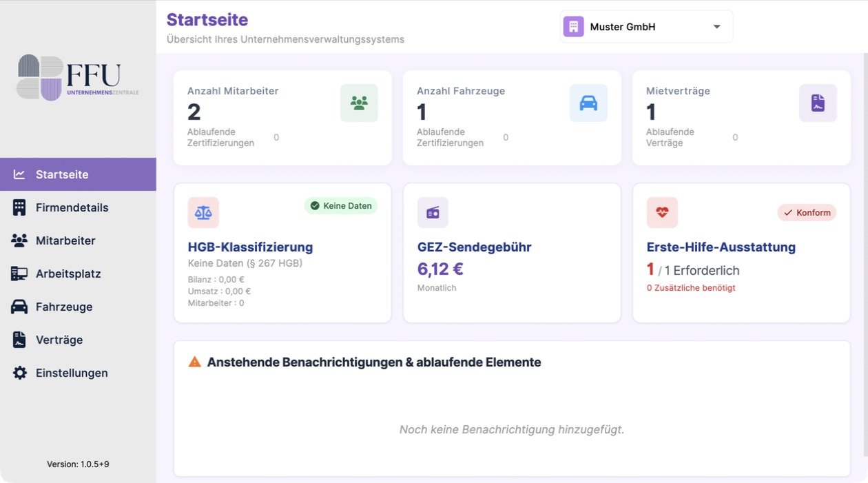Click the purple document icon on Mietverträge card
The image size is (868, 483).
coord(818,103)
